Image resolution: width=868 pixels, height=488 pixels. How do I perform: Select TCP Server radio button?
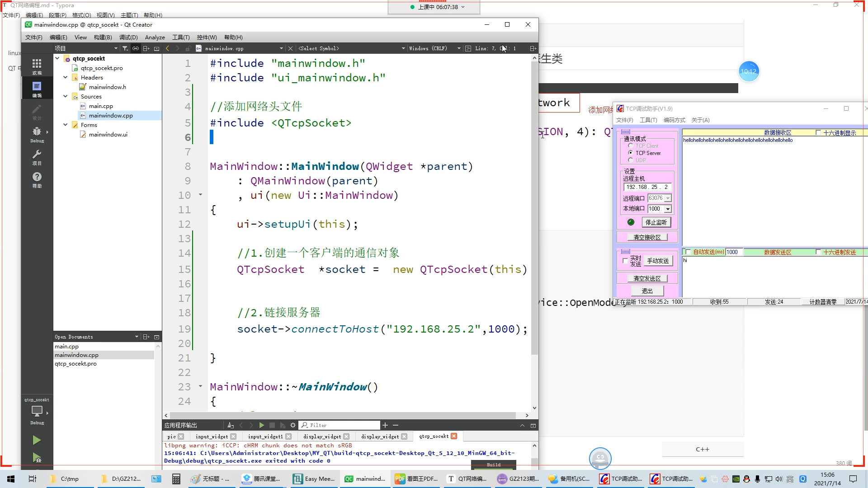point(631,153)
